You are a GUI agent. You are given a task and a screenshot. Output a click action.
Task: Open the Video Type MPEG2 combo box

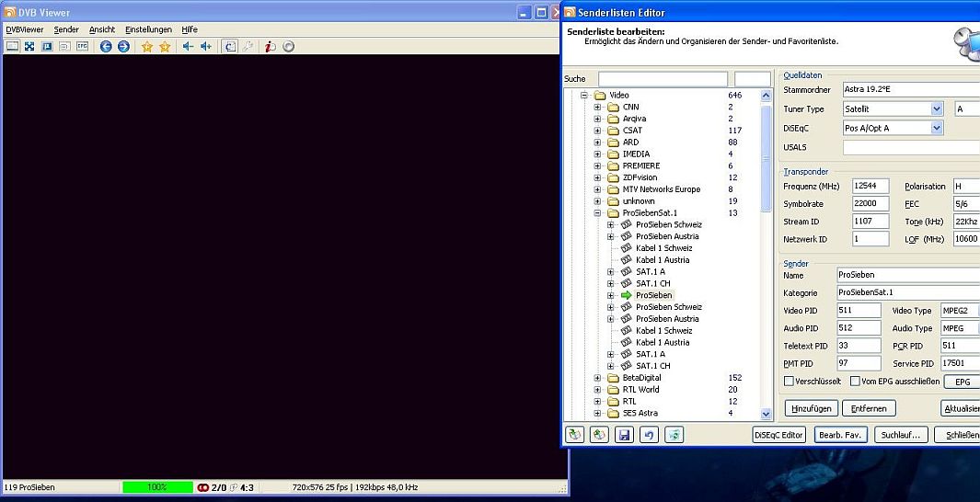coord(960,311)
